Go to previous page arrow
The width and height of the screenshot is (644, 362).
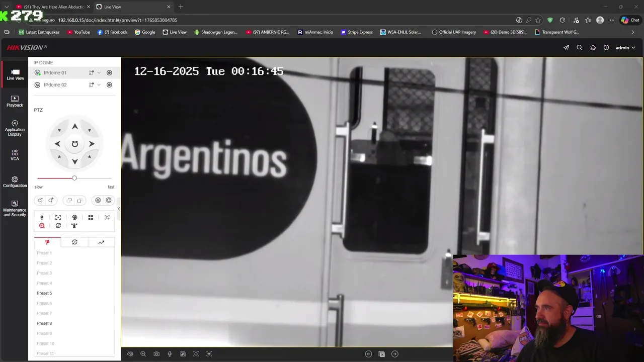point(368,354)
